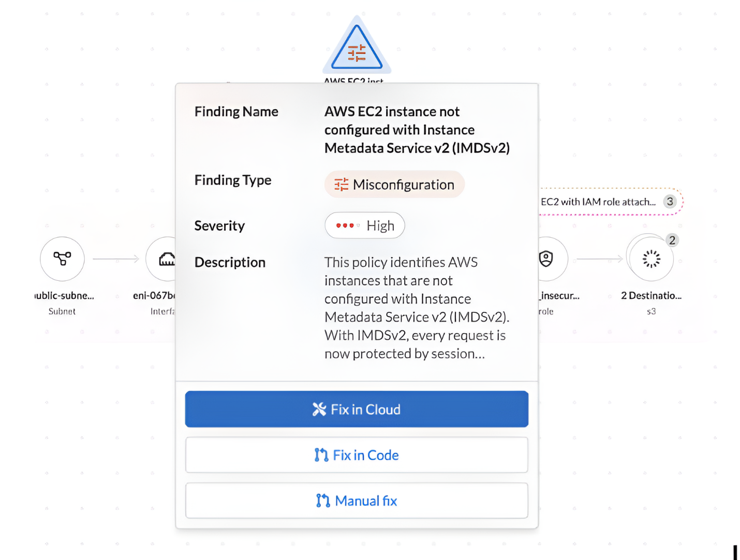
Task: Click the wrench icon inside Fix in Cloud
Action: (x=319, y=408)
